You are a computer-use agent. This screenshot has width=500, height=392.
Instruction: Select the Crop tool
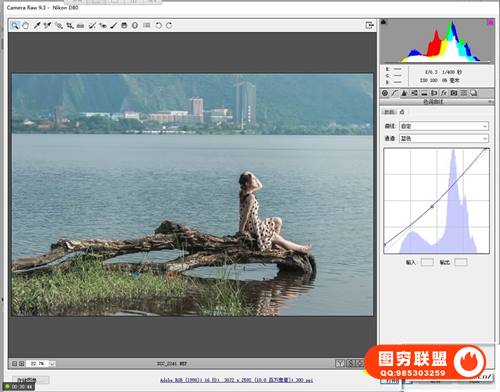pos(70,25)
